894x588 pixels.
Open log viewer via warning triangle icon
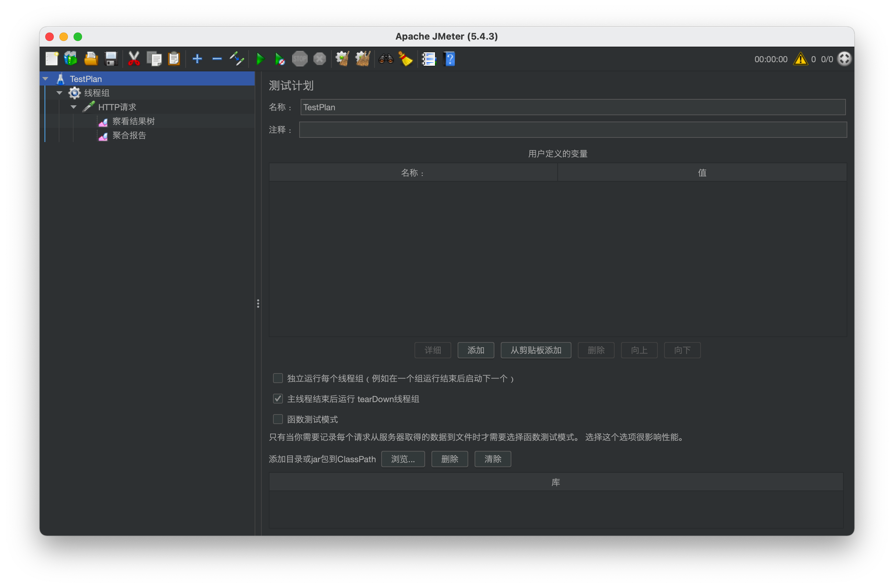pyautogui.click(x=801, y=59)
